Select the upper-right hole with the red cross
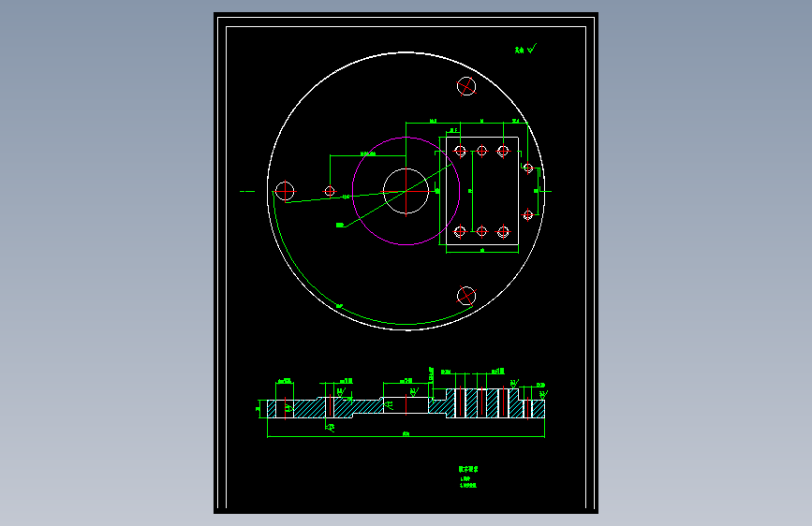This screenshot has width=812, height=526. pos(466,86)
